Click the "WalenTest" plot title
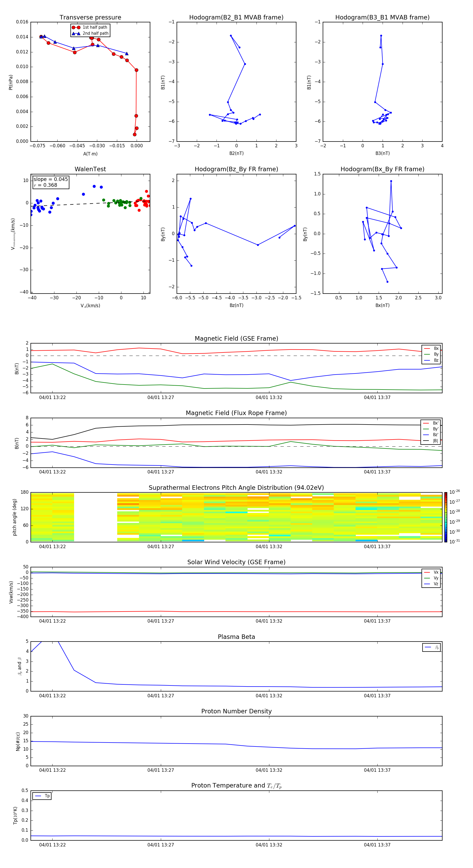The height and width of the screenshot is (868, 473). tap(90, 169)
